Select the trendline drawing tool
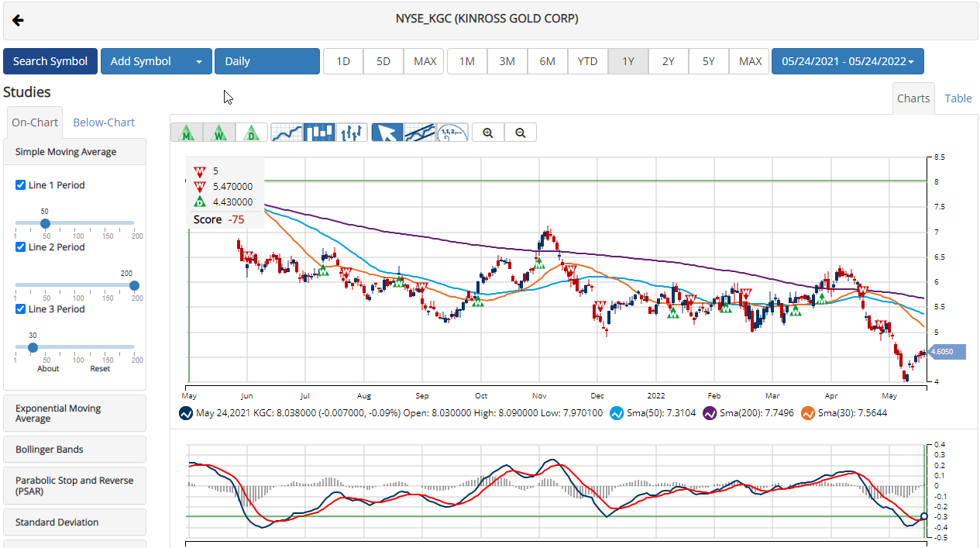 (x=420, y=133)
